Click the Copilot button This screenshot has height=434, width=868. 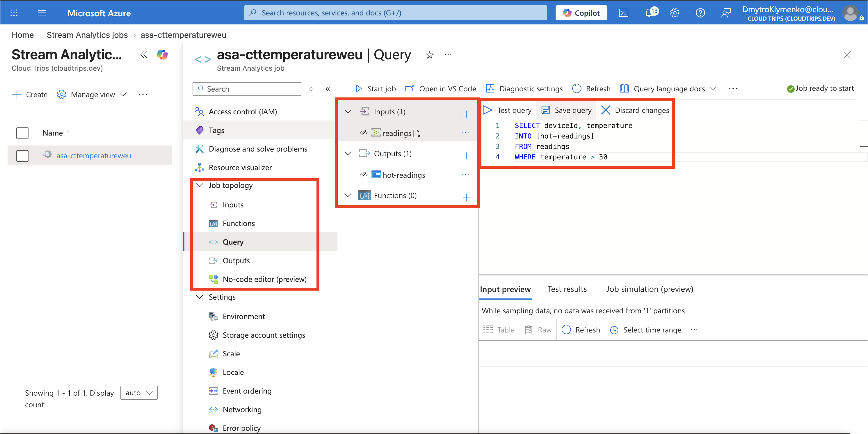click(581, 13)
